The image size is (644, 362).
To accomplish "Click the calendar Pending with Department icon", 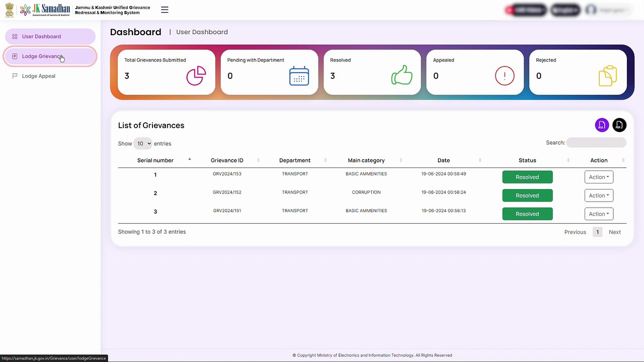I will (x=299, y=76).
